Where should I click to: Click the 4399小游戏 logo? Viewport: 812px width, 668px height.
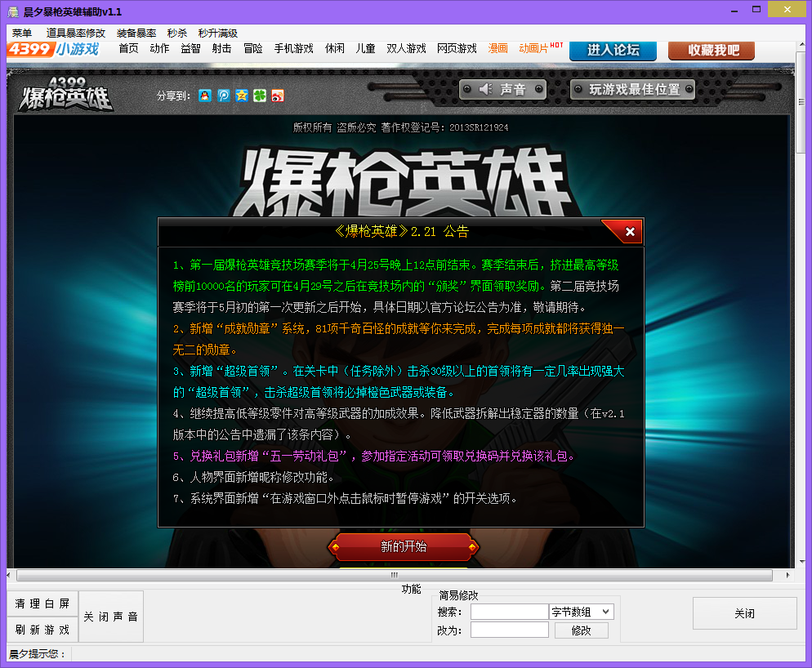[53, 49]
